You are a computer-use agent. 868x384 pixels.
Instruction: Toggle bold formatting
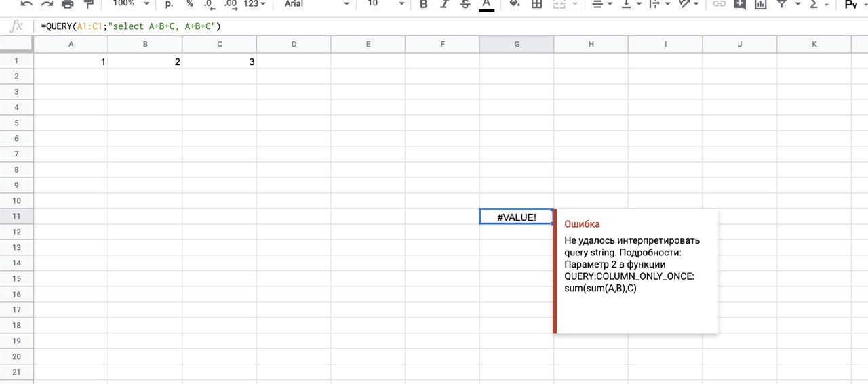click(x=424, y=4)
